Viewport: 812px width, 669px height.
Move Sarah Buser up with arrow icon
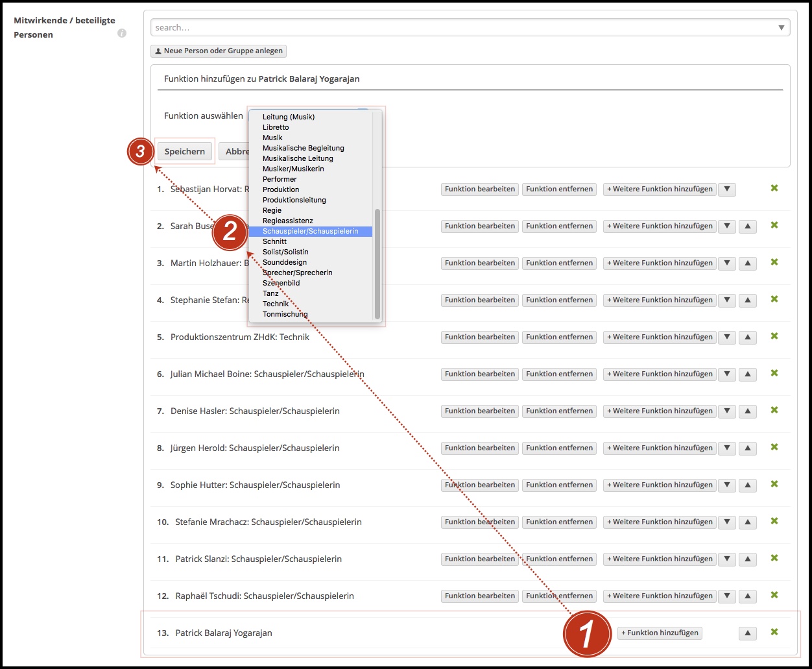747,226
